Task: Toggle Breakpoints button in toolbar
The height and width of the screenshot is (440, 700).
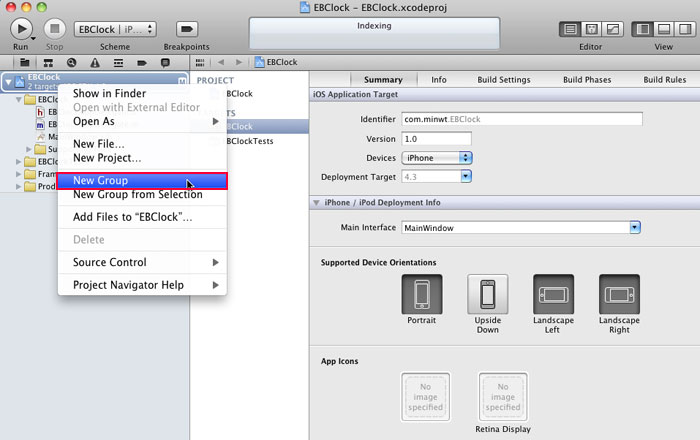Action: tap(186, 29)
